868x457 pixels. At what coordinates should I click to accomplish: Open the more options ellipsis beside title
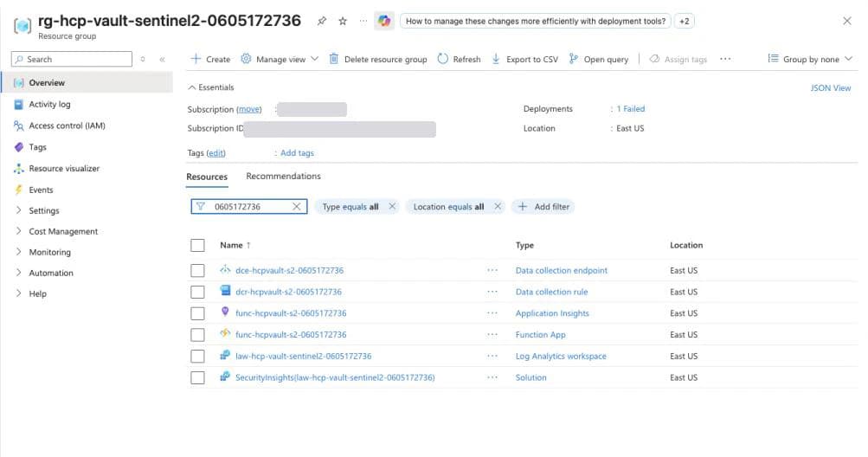point(363,21)
